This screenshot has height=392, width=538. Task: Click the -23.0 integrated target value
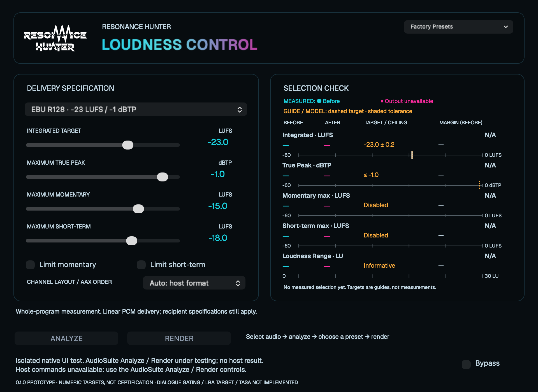coord(218,142)
